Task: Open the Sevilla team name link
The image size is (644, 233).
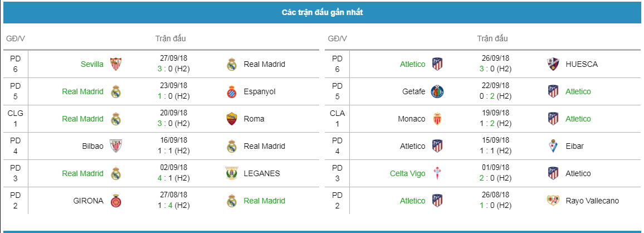Action: (92, 64)
